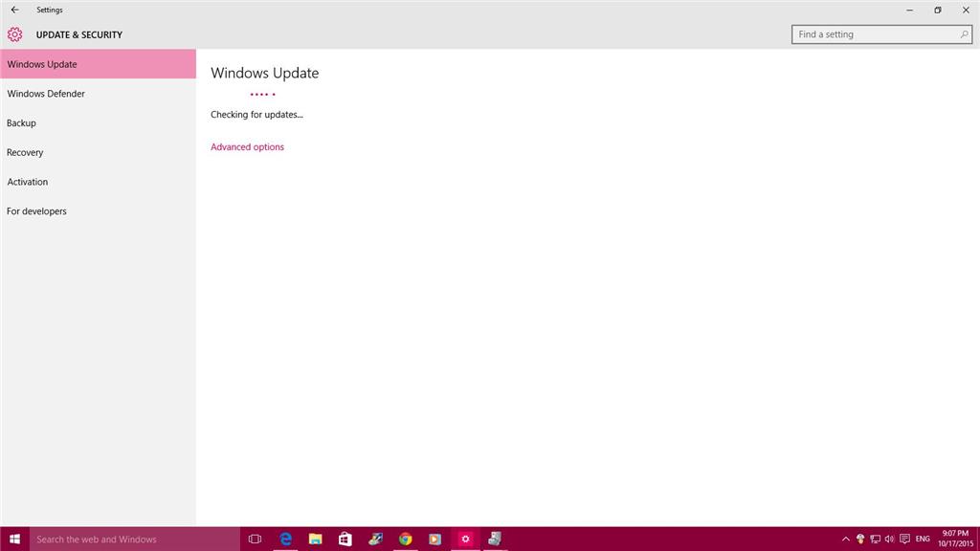Go to For developers section

click(x=99, y=211)
